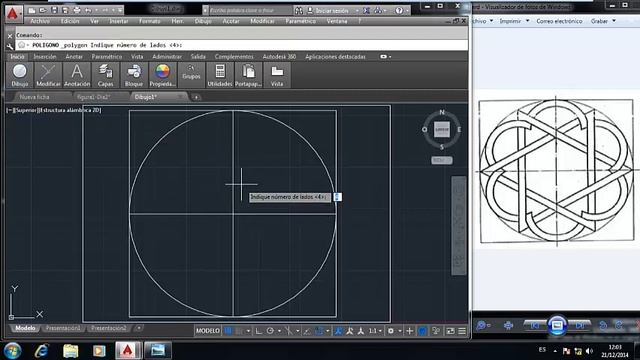Viewport: 640px width, 360px height.
Task: Expand the polar tracking angle dropdown arrow
Action: (x=280, y=331)
